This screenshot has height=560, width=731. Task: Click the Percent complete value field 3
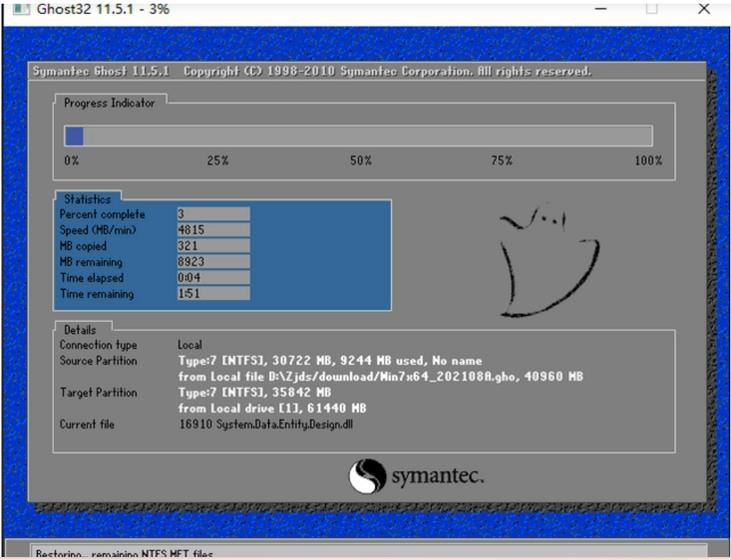coord(213,214)
